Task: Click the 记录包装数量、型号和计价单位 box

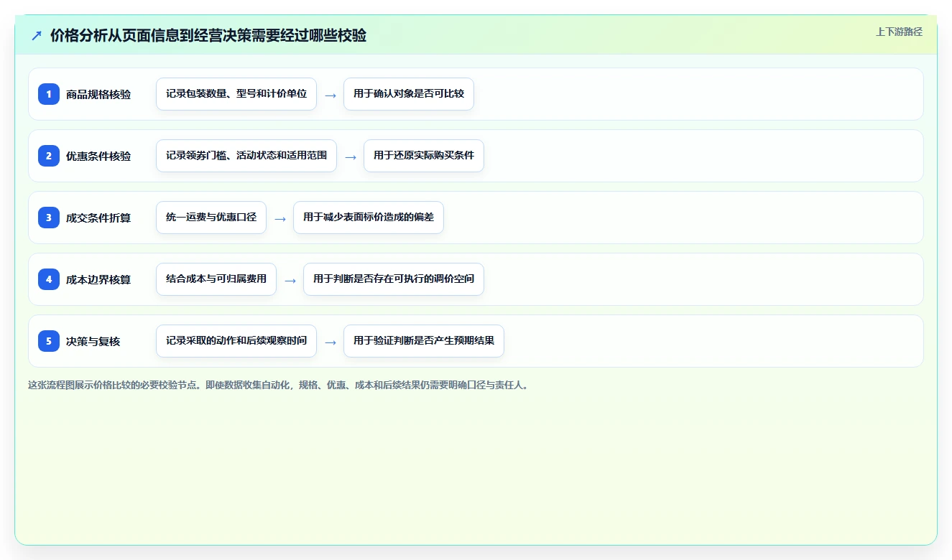Action: point(236,94)
